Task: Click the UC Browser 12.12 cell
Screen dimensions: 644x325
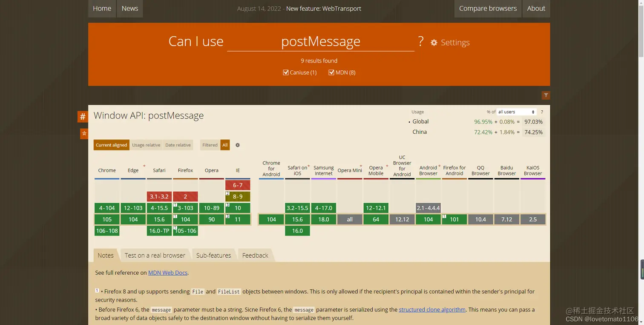Action: 402,219
